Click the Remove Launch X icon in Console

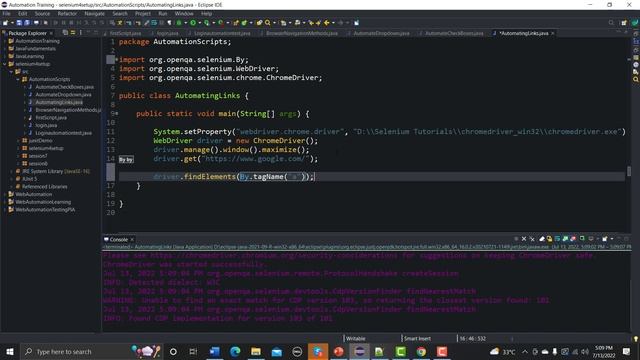(x=524, y=239)
